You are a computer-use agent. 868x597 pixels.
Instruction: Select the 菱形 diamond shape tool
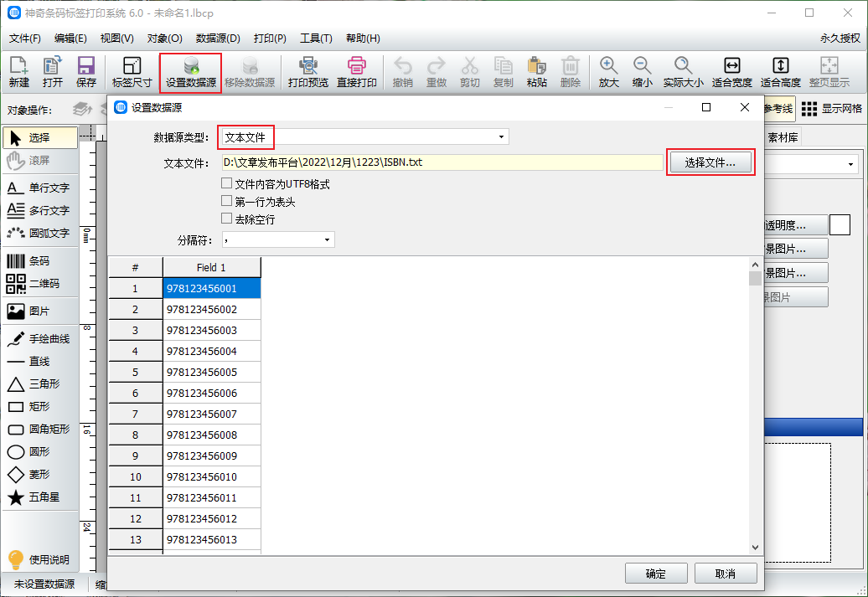point(40,474)
